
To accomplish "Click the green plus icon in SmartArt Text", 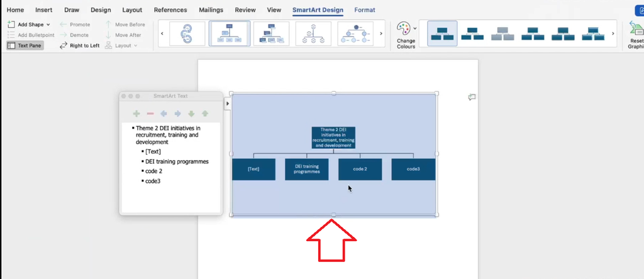I will click(x=136, y=113).
